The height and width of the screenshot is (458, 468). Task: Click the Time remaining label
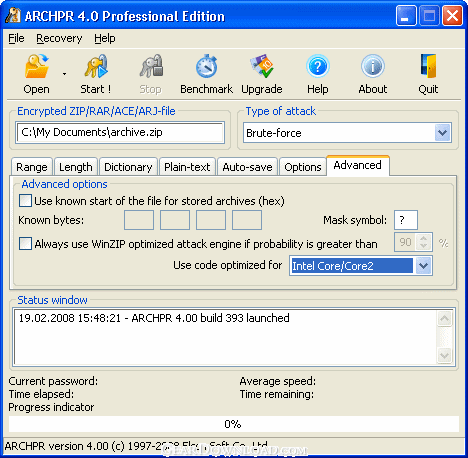(x=277, y=394)
